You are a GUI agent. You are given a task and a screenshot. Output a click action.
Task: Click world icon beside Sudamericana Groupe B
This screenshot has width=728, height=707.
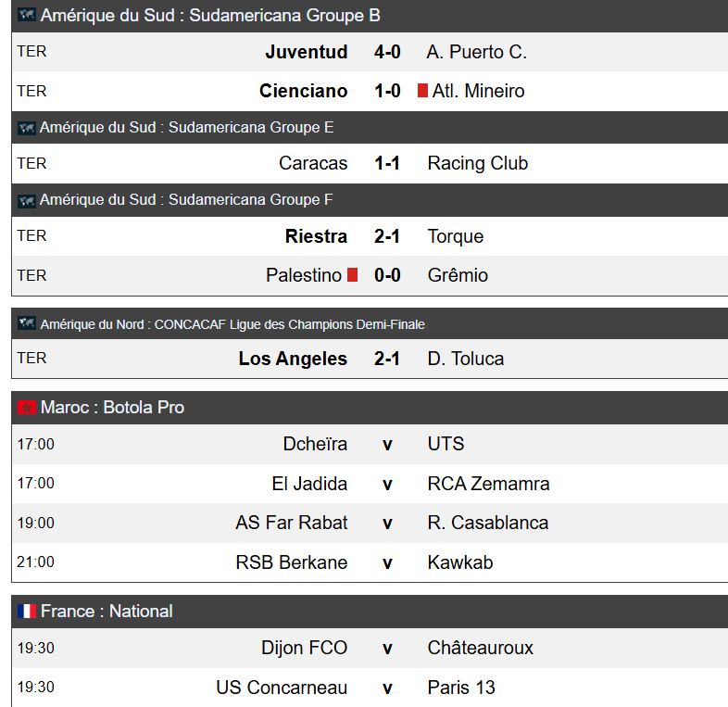[27, 16]
